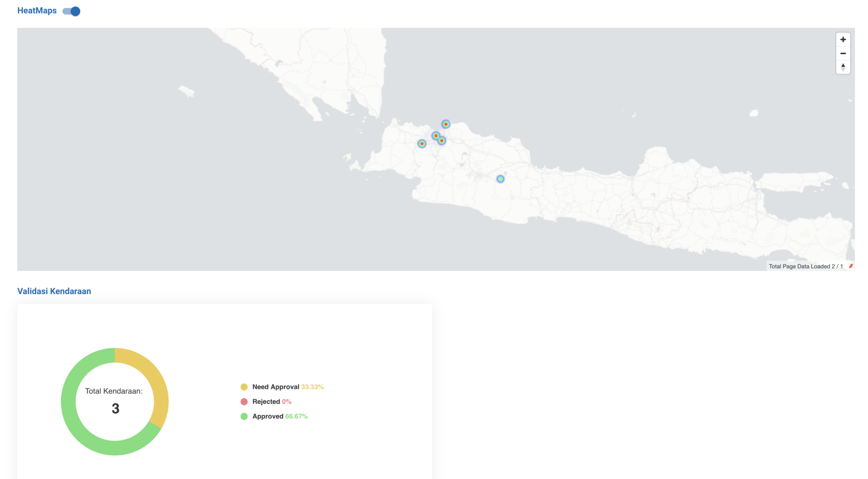Click the yellow Need Approval legend dot
This screenshot has height=479, width=868.
coord(244,387)
